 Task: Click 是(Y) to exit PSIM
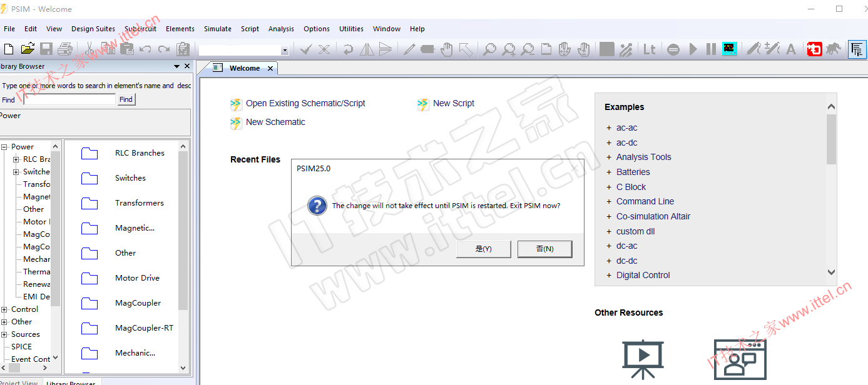484,249
